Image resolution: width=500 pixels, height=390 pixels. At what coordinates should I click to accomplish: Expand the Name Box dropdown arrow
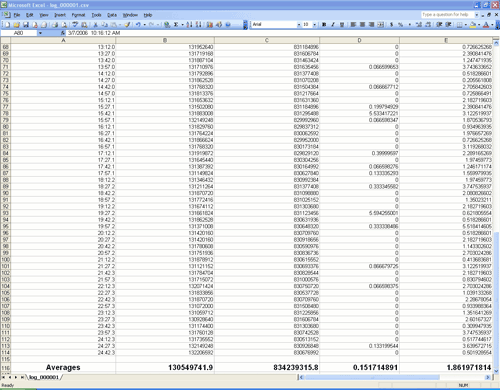pyautogui.click(x=40, y=33)
